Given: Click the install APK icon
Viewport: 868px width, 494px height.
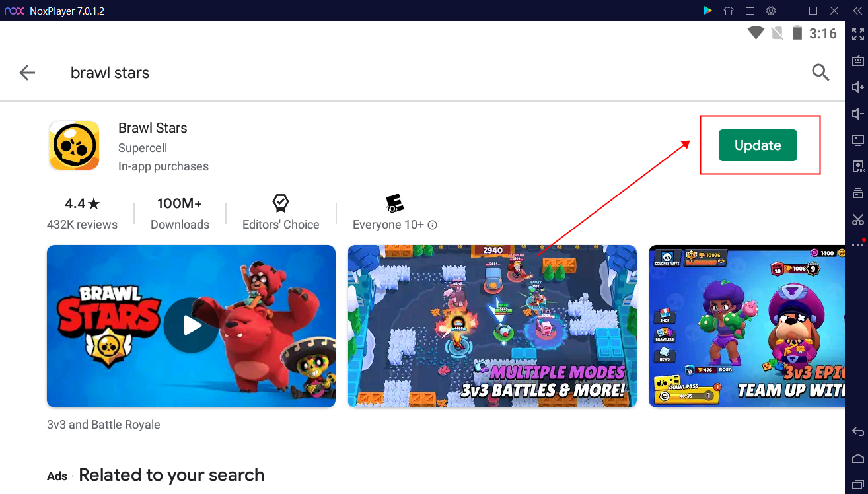Looking at the screenshot, I should pyautogui.click(x=857, y=166).
